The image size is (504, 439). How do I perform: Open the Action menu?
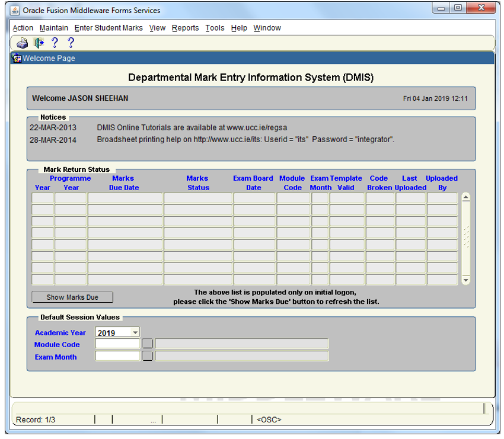[x=23, y=28]
